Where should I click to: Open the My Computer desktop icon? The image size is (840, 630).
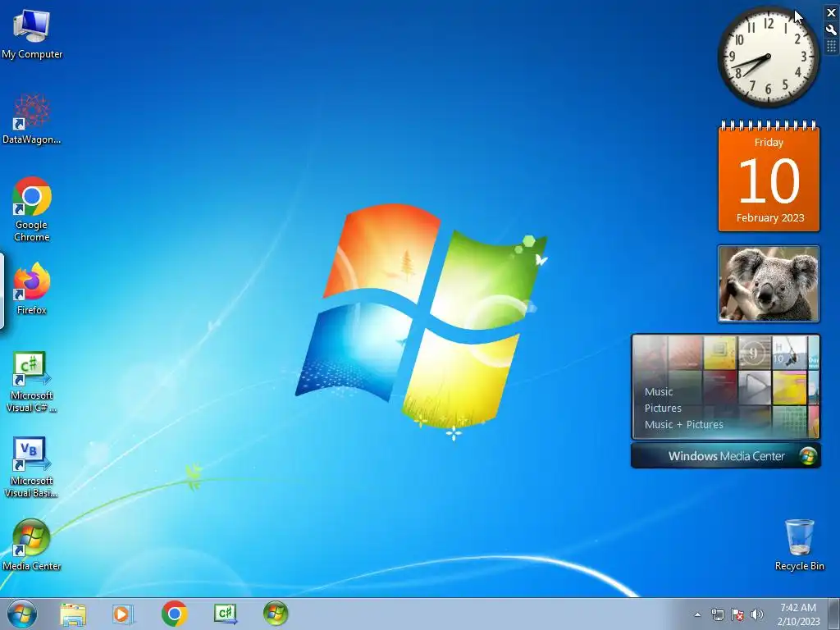pos(32,34)
